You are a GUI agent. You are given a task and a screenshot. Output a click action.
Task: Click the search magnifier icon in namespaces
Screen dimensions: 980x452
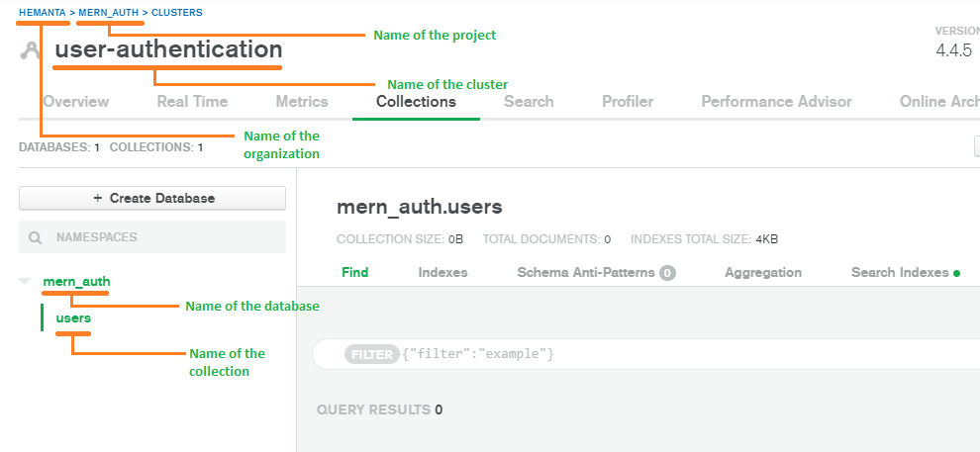coord(35,237)
